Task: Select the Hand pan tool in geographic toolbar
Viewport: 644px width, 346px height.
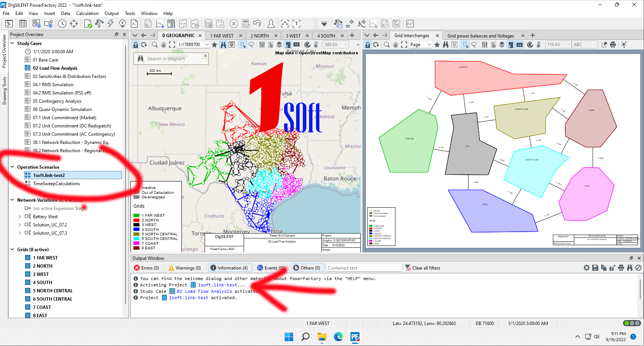Action: 163,45
